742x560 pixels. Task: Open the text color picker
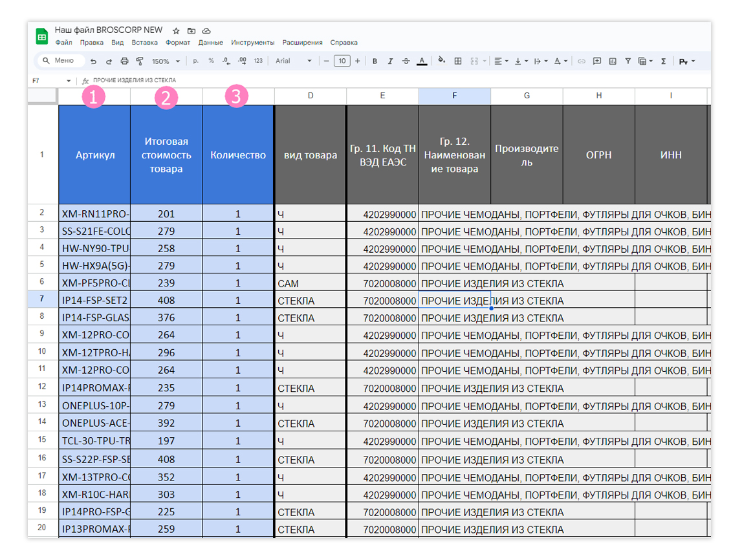coord(422,61)
